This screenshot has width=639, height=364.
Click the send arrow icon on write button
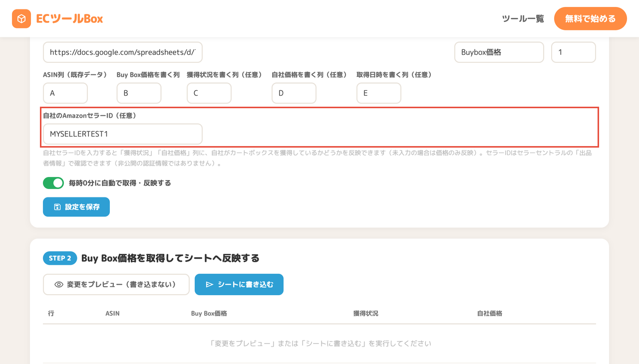coord(210,285)
